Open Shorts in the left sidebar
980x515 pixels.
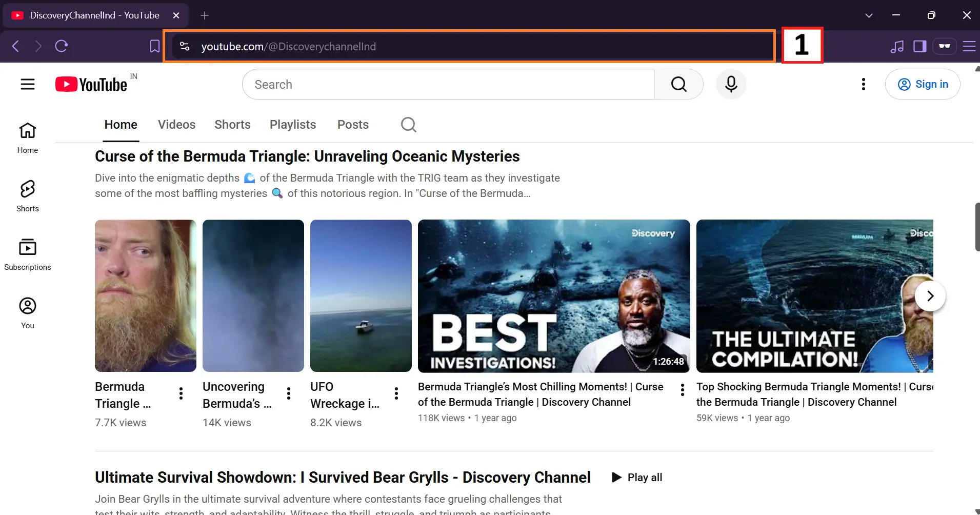pos(28,196)
